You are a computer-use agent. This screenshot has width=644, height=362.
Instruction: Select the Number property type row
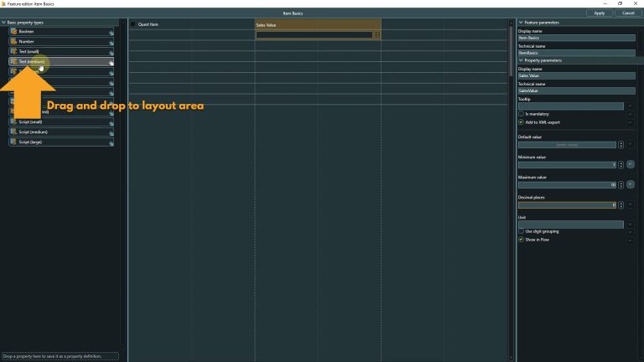pyautogui.click(x=61, y=41)
